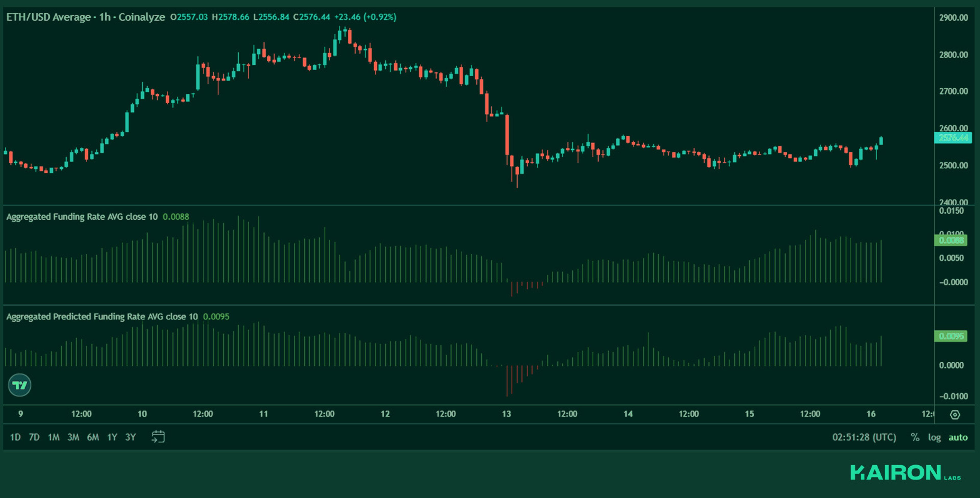
Task: Click date 15 on time axis
Action: (750, 414)
